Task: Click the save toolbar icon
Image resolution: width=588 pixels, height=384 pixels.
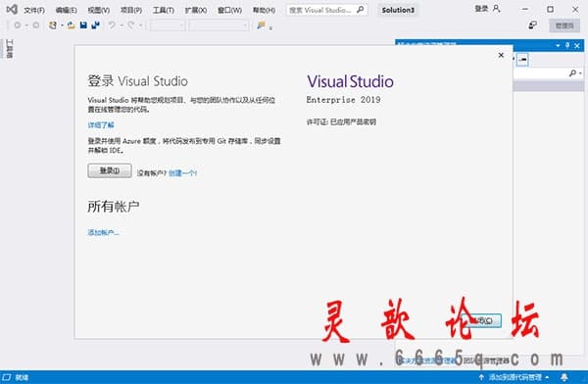Action: [x=83, y=25]
